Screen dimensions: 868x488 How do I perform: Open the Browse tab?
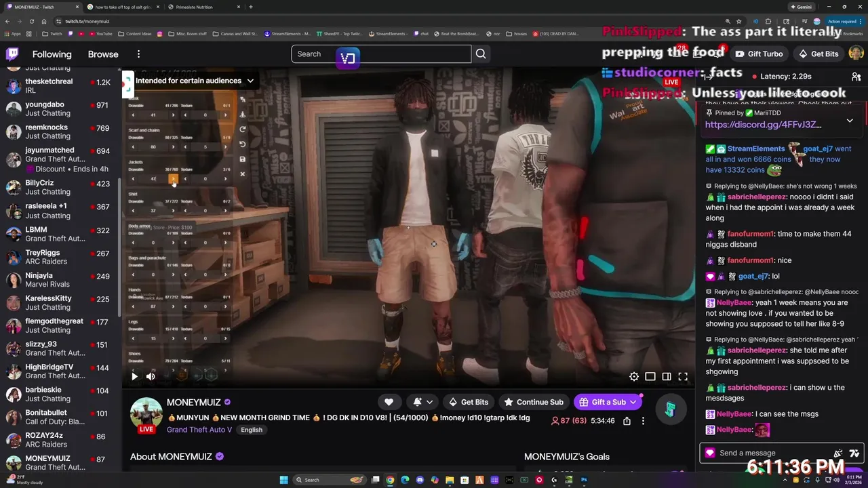[x=103, y=54]
